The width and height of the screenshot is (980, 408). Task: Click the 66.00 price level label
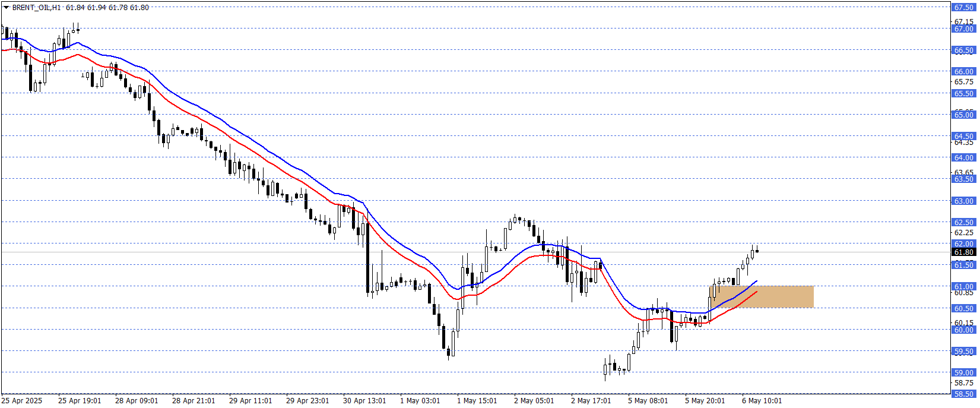(964, 72)
